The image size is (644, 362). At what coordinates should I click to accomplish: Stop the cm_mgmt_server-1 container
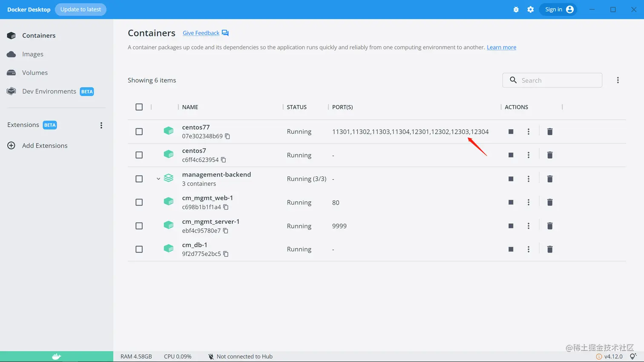coord(511,226)
